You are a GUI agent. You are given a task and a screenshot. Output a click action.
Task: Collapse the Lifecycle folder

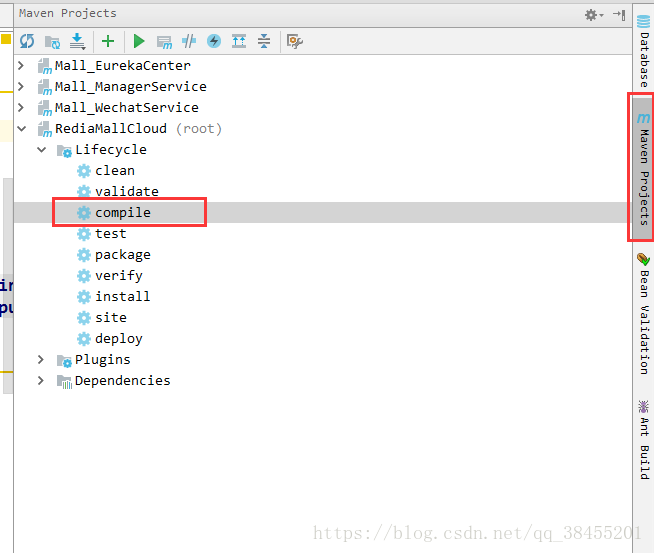coord(42,149)
